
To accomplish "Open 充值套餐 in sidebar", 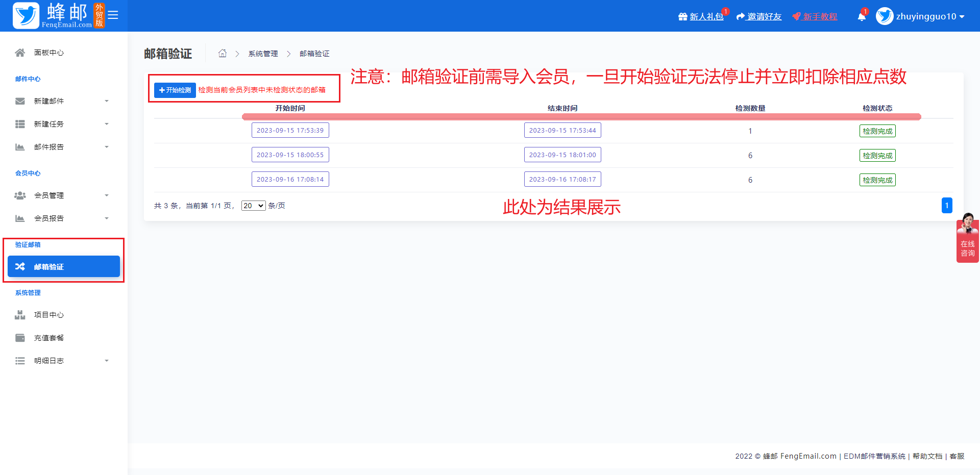I will (49, 338).
